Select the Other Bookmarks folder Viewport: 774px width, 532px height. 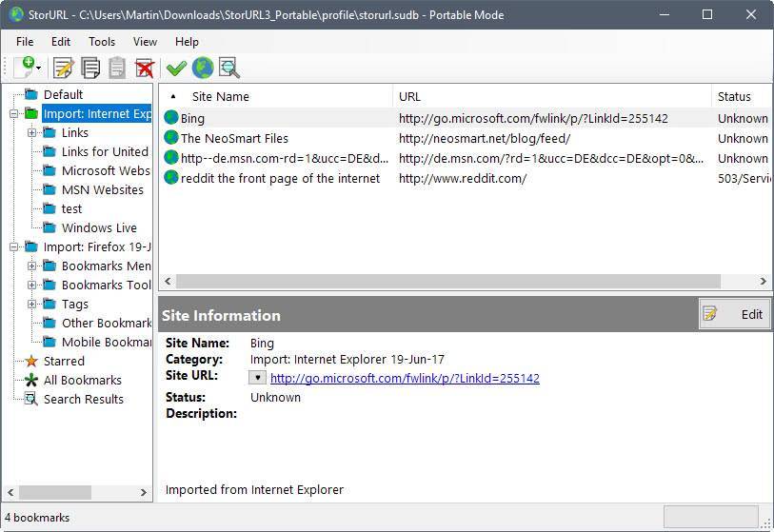[x=107, y=323]
